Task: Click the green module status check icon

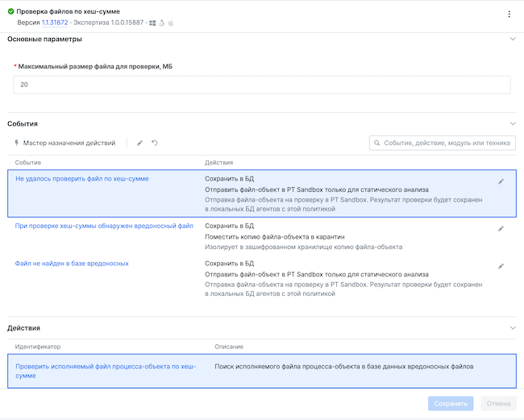Action: click(11, 12)
